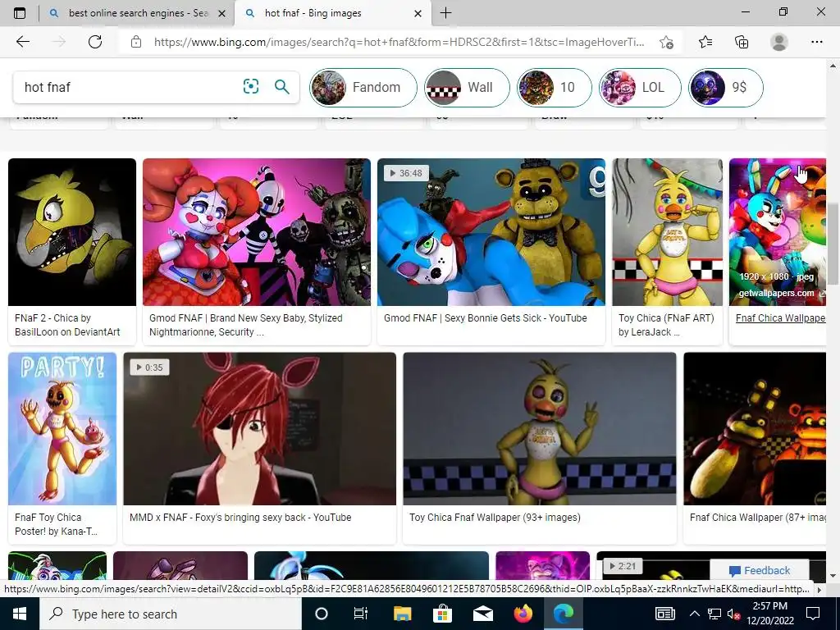This screenshot has width=840, height=630.
Task: Open the tab actions menu icon
Action: point(20,13)
